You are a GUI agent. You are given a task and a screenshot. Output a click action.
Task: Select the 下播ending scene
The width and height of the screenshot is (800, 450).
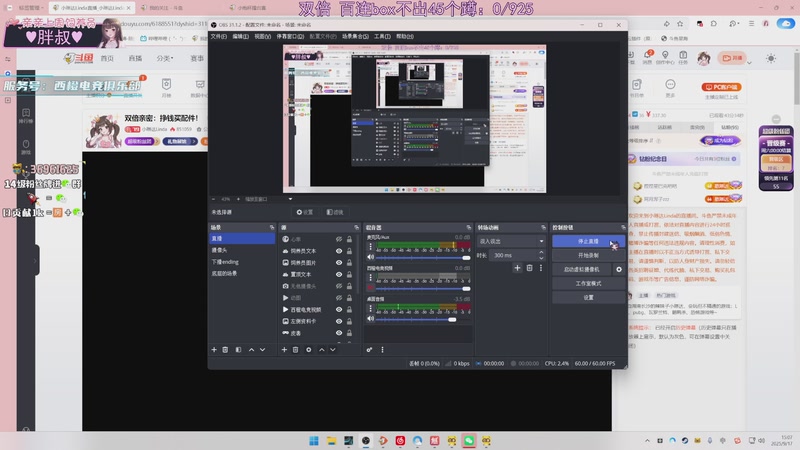point(242,262)
